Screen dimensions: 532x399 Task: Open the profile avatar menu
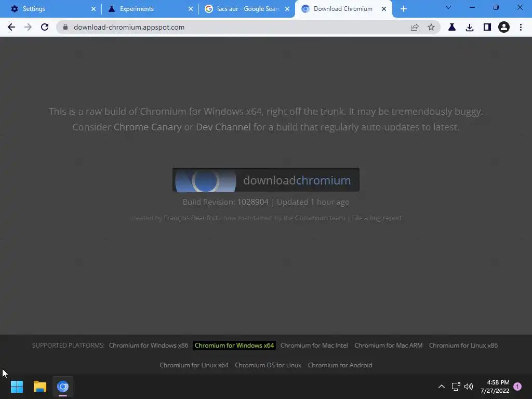[504, 27]
